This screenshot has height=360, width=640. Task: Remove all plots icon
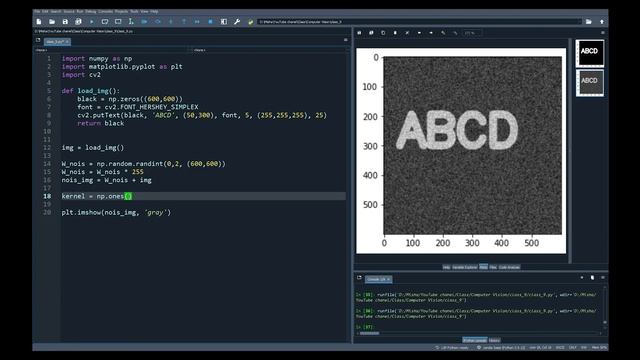pos(407,33)
